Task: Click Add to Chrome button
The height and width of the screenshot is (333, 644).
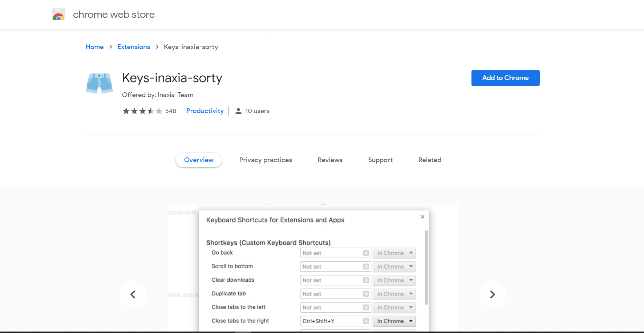Action: coord(506,78)
